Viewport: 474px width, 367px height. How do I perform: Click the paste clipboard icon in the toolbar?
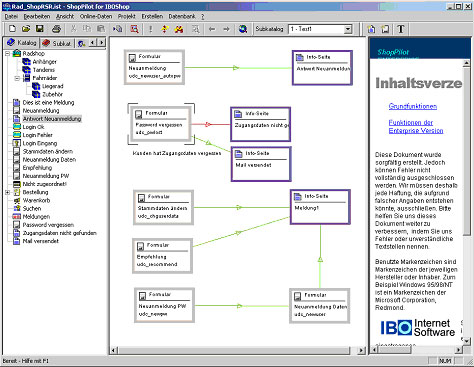coord(100,29)
